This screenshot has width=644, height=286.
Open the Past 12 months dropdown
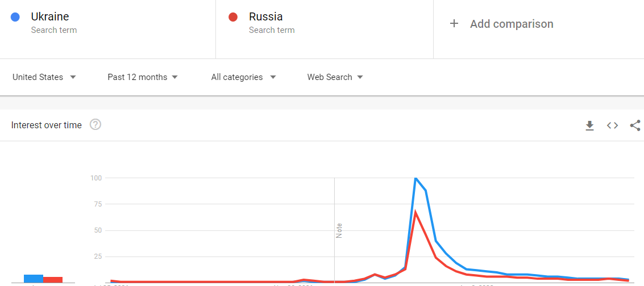pos(143,77)
